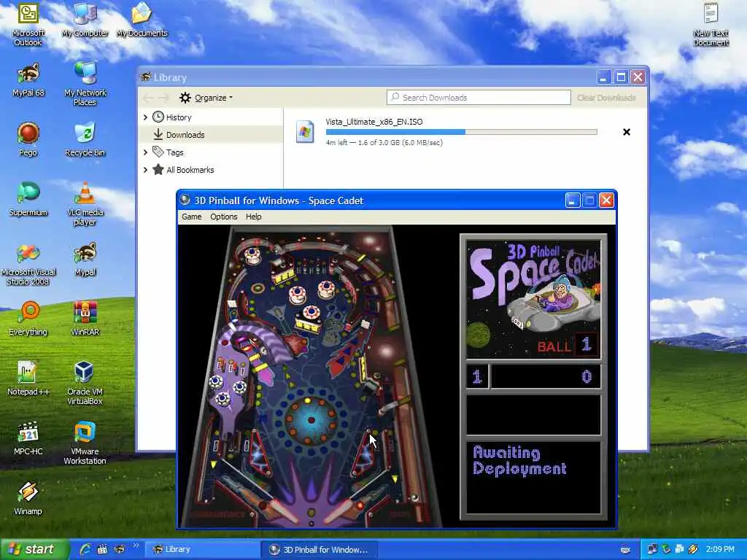Switch to Library taskbar button
747x560 pixels.
click(x=202, y=550)
